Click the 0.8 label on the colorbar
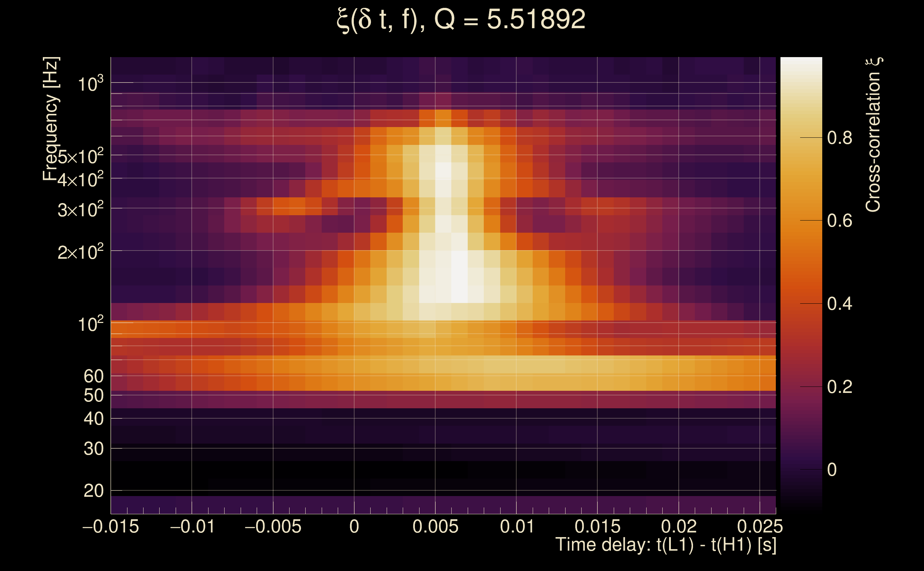The image size is (924, 571). tap(839, 138)
